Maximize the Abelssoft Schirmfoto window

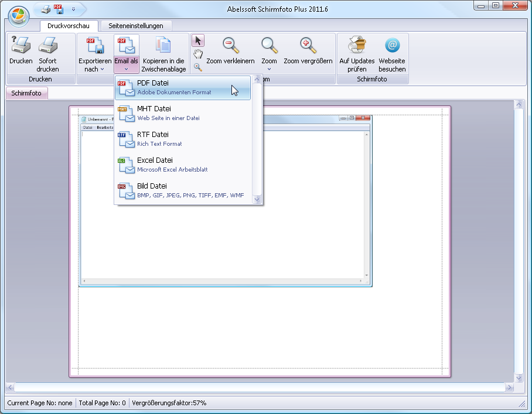pos(495,5)
